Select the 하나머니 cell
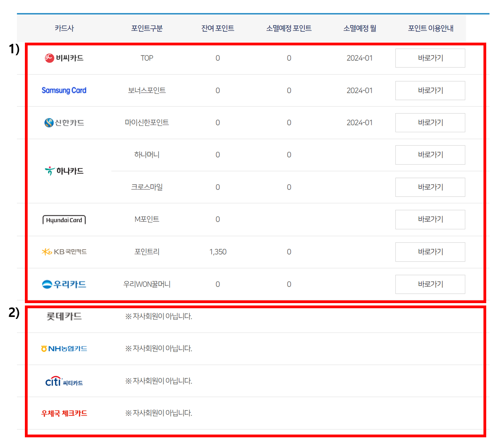This screenshot has width=504, height=446. 147,155
